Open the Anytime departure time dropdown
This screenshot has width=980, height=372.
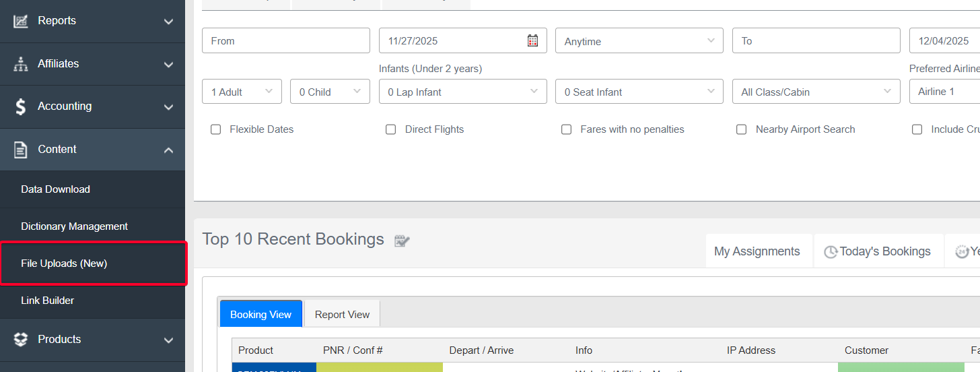[x=639, y=41]
